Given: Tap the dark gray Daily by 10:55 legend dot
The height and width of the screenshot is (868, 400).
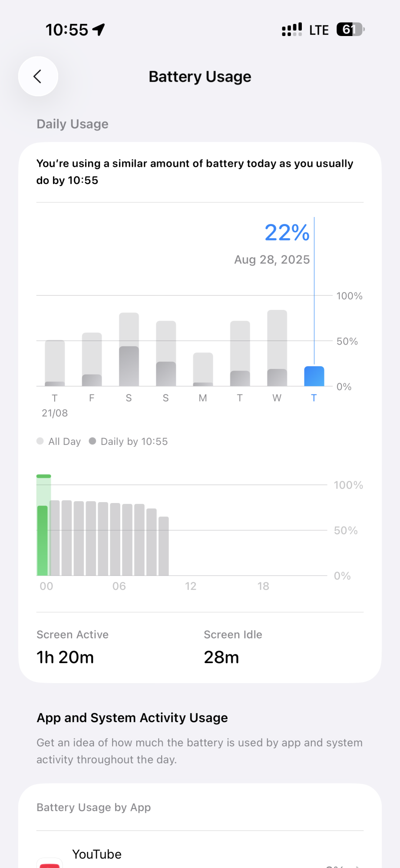Looking at the screenshot, I should [x=93, y=441].
